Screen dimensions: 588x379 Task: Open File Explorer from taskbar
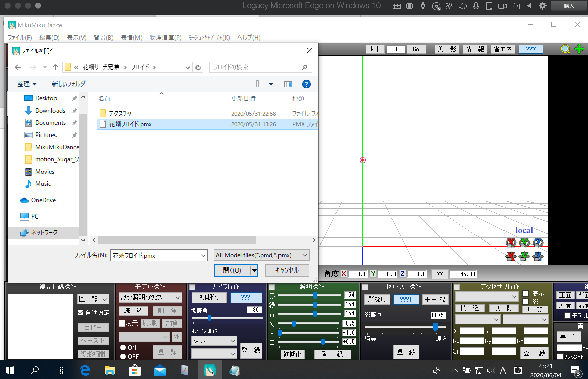coord(110,370)
